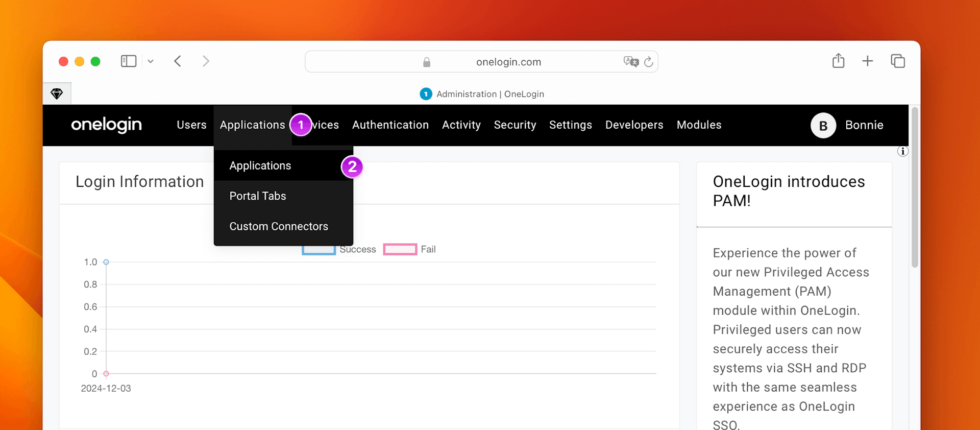Open the Modules menu
The height and width of the screenshot is (430, 980).
[x=699, y=125]
